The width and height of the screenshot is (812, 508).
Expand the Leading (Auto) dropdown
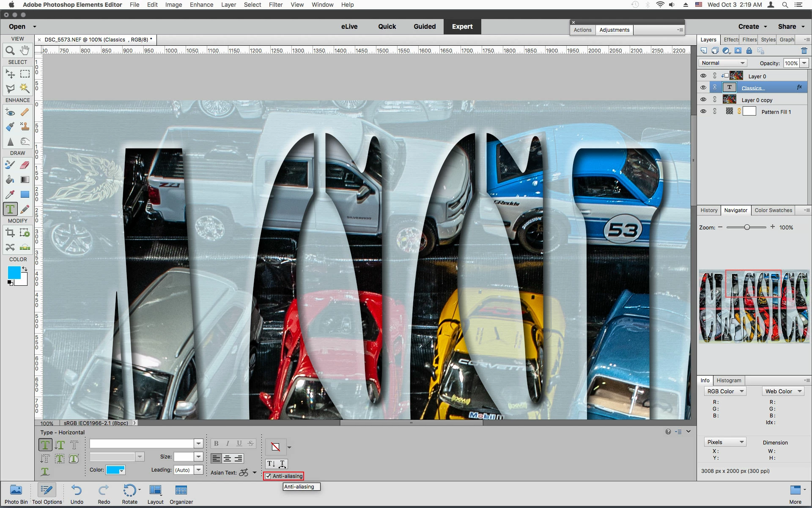pyautogui.click(x=198, y=470)
